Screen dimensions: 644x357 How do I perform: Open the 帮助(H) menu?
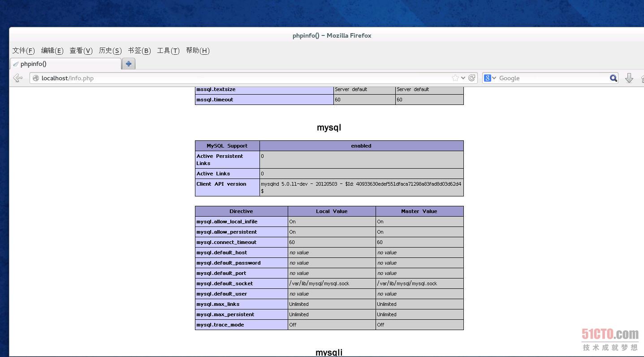[x=198, y=50]
